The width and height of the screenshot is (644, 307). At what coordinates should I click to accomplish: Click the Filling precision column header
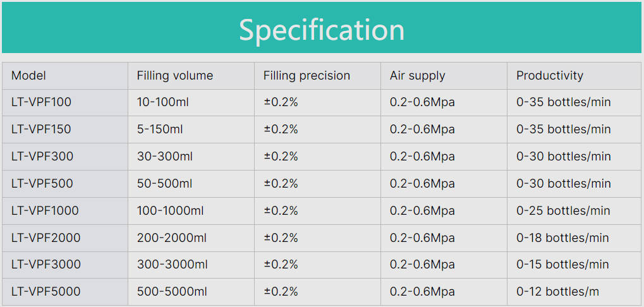(x=307, y=76)
